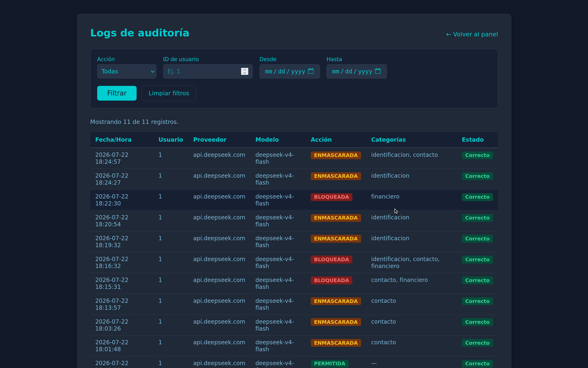Click the 'financiero' category in 18:22:30 row

point(385,196)
